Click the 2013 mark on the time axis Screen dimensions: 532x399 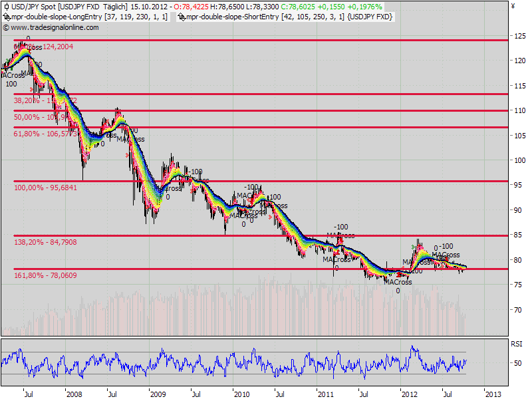[493, 394]
